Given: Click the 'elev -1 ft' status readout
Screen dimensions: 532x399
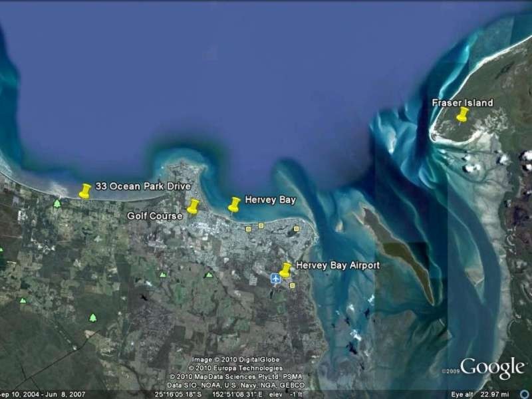Looking at the screenshot, I should pyautogui.click(x=286, y=394).
